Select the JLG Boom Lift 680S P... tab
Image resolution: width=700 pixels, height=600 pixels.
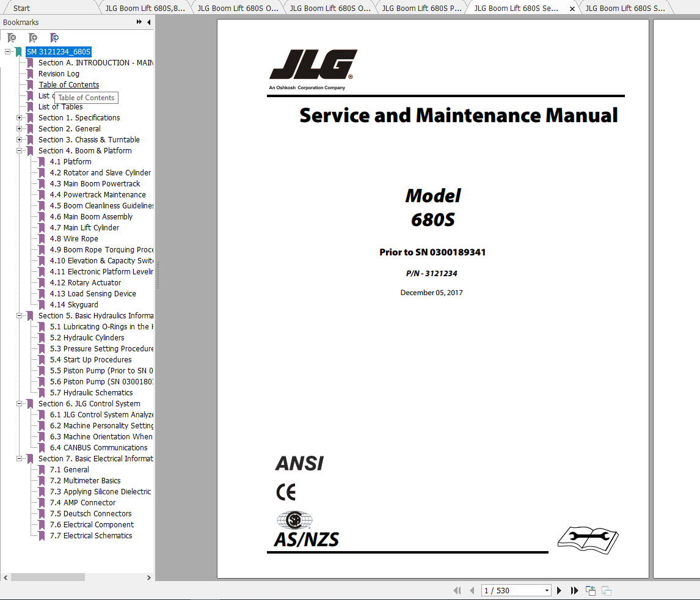coord(421,8)
